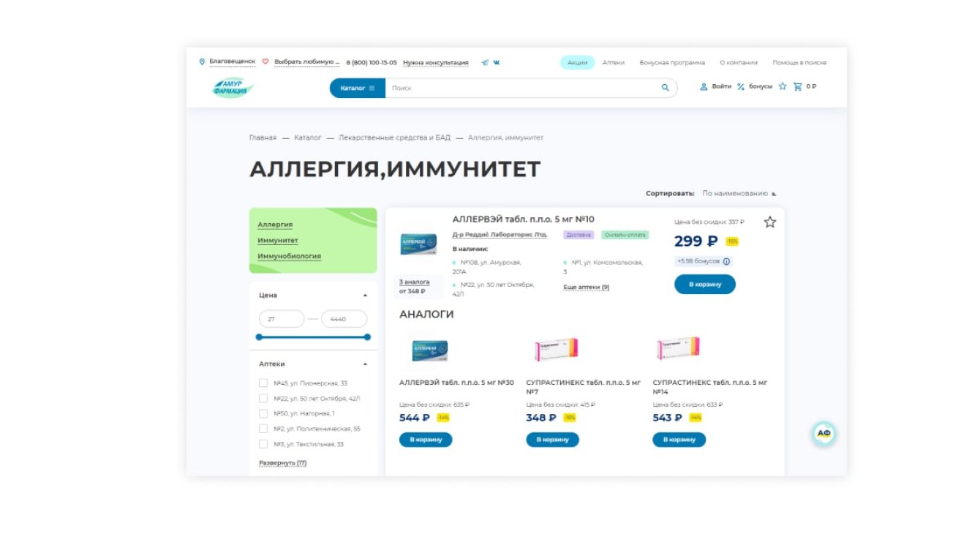Open the Выбрать любимую pharmacy selector
Image resolution: width=980 pixels, height=537 pixels.
(x=307, y=62)
